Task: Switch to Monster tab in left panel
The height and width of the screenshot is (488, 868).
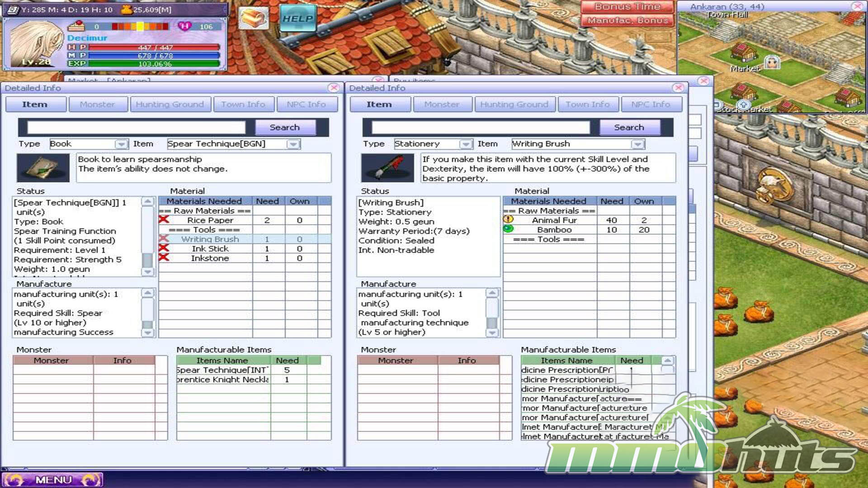Action: point(97,104)
